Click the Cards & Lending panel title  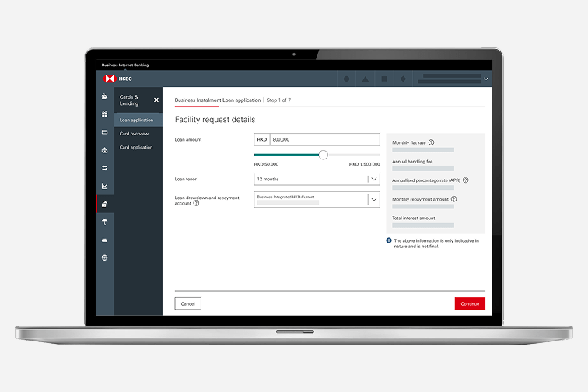coord(129,100)
